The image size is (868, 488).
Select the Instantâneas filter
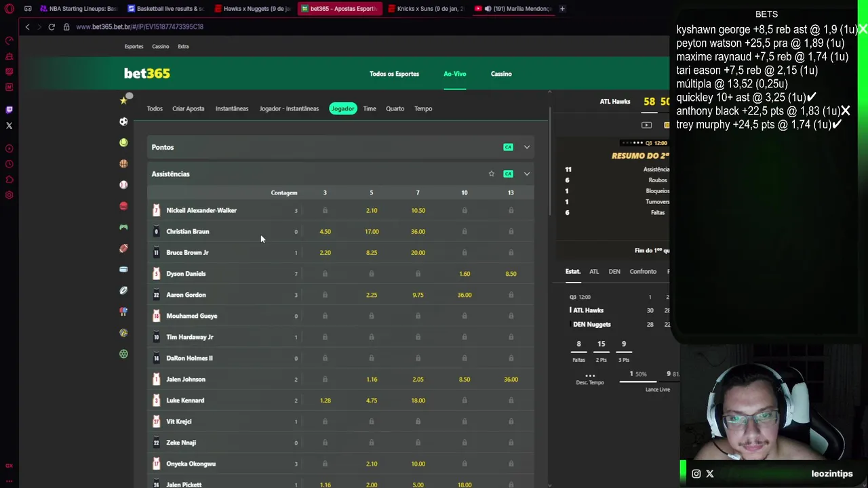[232, 108]
